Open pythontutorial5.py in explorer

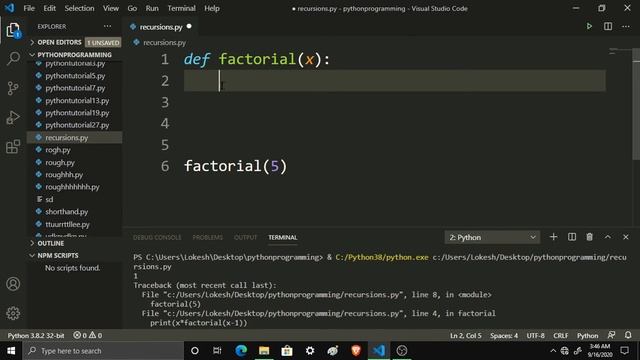74,76
